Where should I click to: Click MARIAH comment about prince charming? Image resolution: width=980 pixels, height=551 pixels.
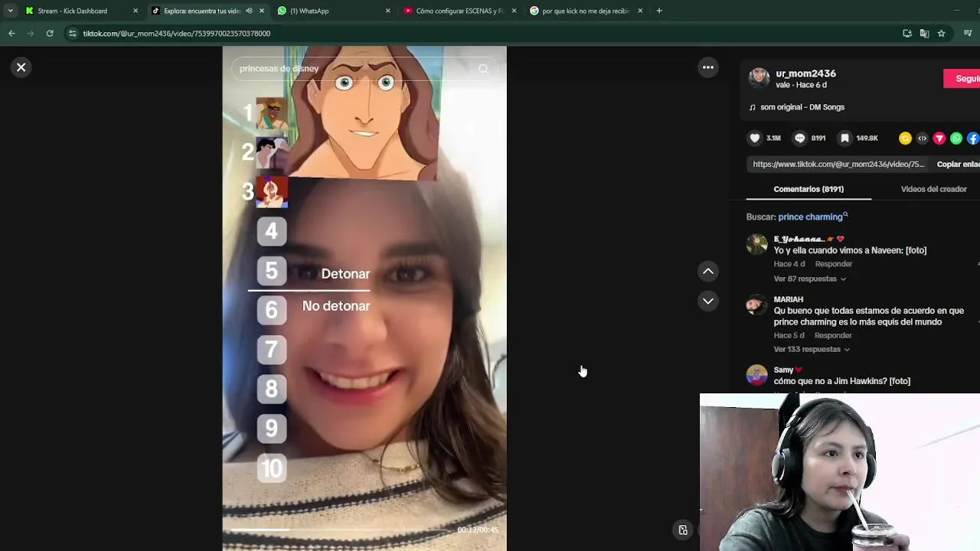click(868, 316)
